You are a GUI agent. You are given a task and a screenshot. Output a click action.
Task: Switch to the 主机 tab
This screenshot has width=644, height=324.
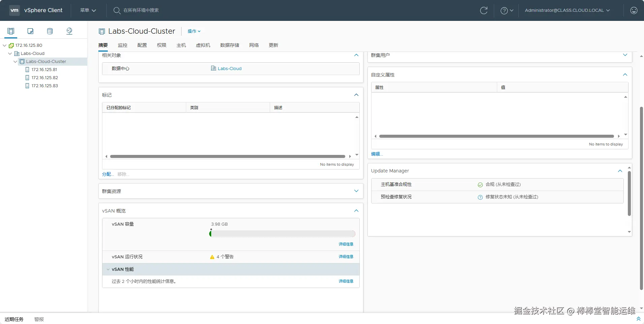pos(181,45)
